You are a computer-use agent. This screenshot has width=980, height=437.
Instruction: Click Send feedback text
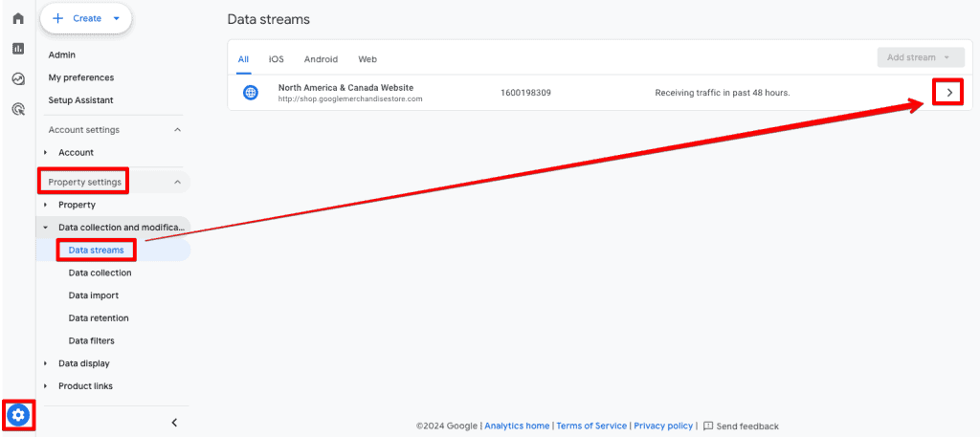(x=747, y=426)
